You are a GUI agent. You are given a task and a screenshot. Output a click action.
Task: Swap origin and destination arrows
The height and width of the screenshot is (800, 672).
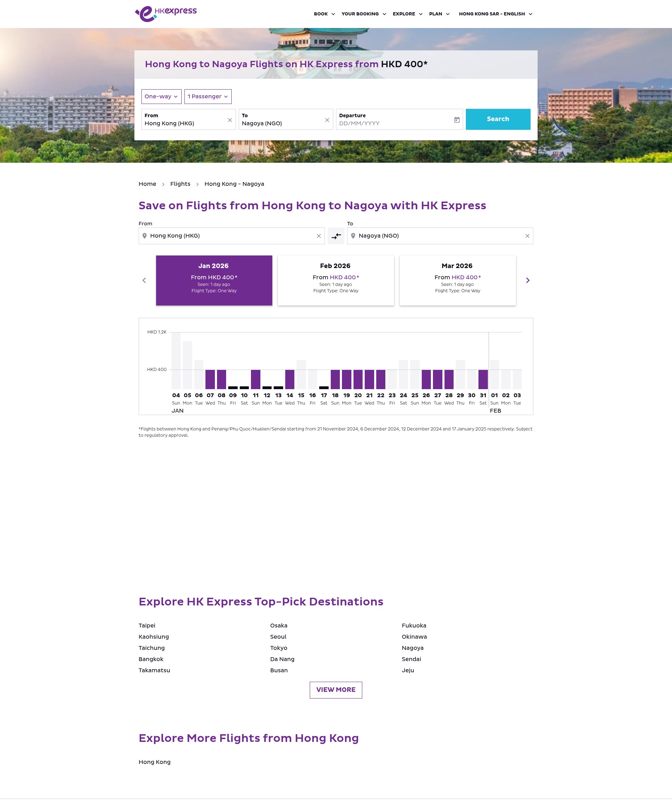pos(336,236)
